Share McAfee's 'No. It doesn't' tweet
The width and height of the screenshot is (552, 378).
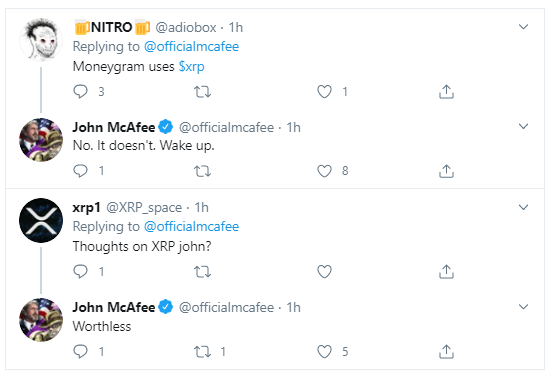(446, 171)
